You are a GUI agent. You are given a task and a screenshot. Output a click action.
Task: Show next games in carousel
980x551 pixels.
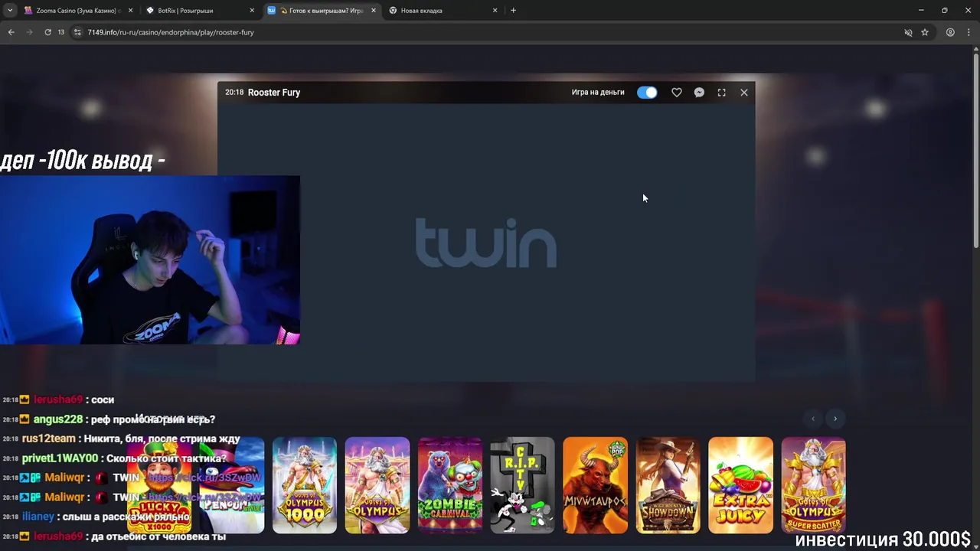(x=835, y=419)
